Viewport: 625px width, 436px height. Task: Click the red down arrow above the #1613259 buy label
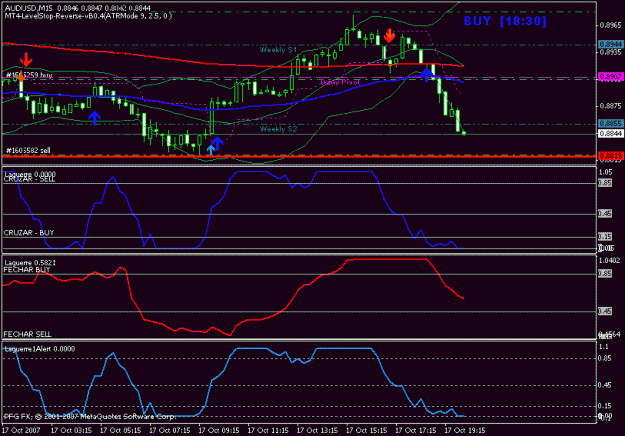click(x=26, y=59)
